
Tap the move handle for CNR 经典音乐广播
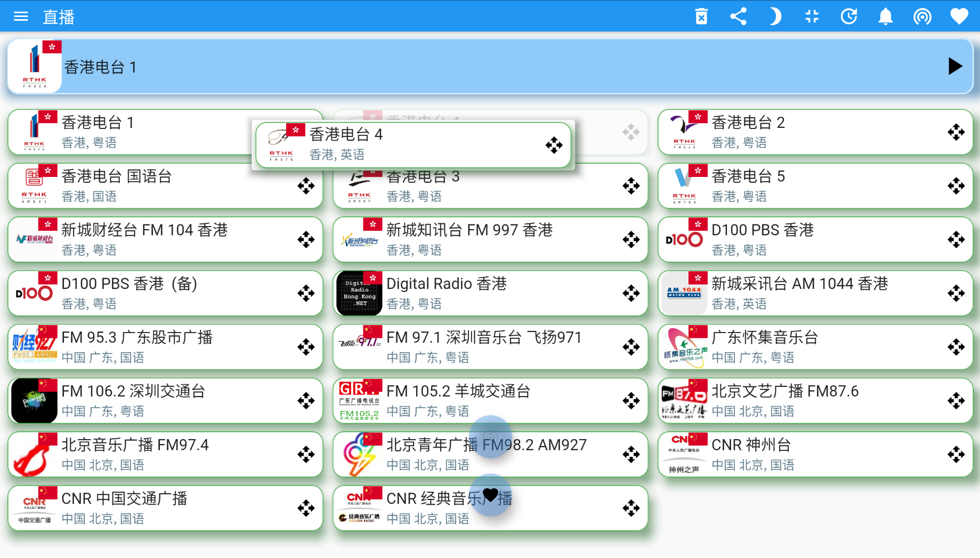click(631, 508)
